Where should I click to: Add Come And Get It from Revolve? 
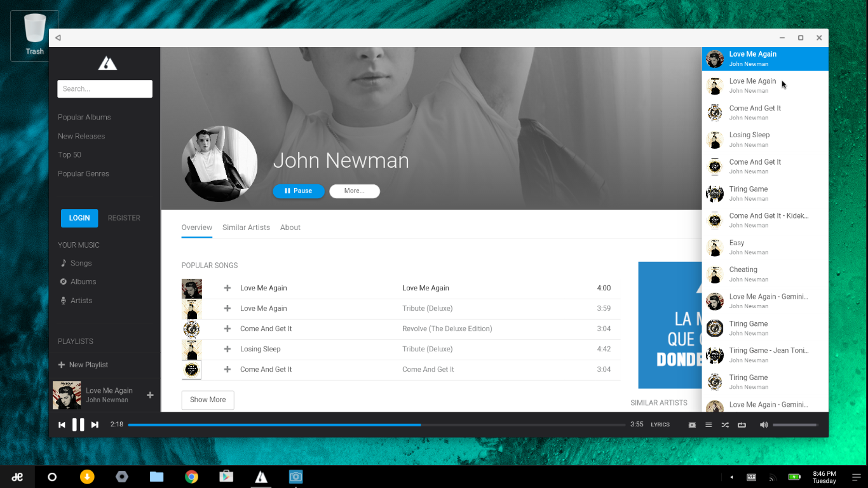(x=227, y=329)
